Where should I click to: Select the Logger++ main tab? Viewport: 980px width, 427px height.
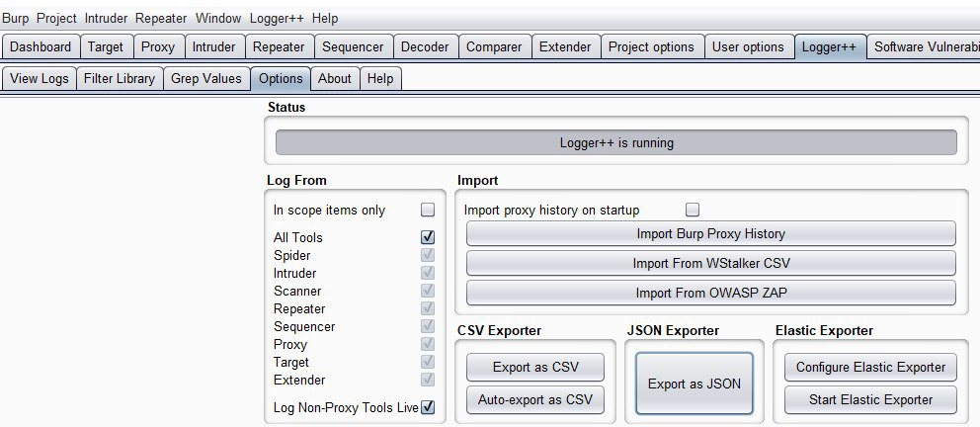coord(830,46)
